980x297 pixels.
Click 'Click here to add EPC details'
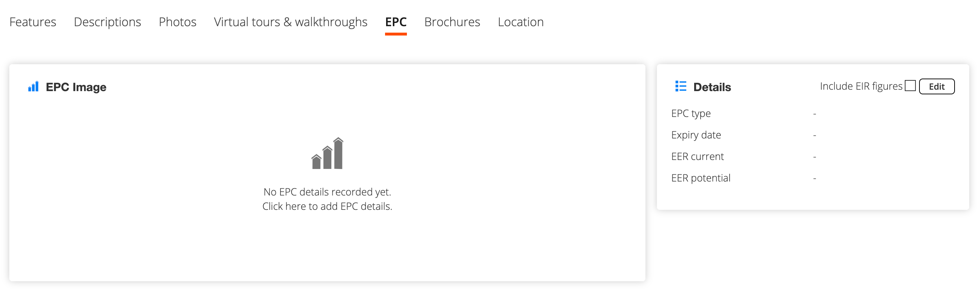(327, 206)
